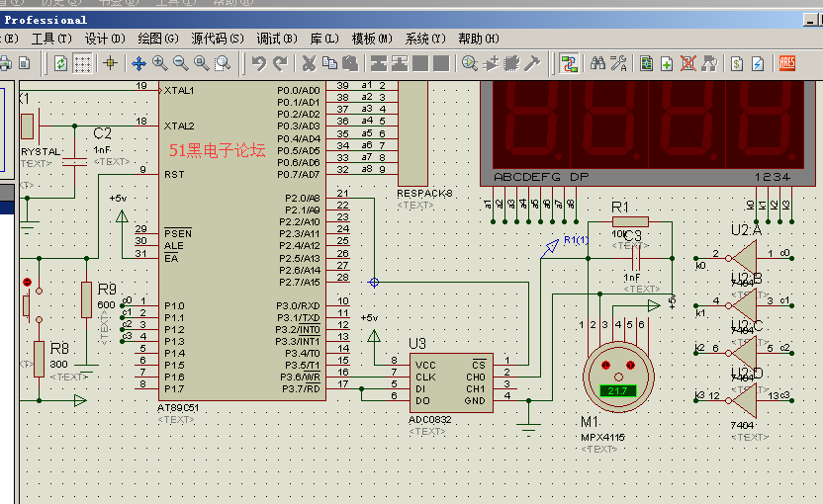The height and width of the screenshot is (504, 823).
Task: Remove the current sheet icon
Action: tap(688, 63)
